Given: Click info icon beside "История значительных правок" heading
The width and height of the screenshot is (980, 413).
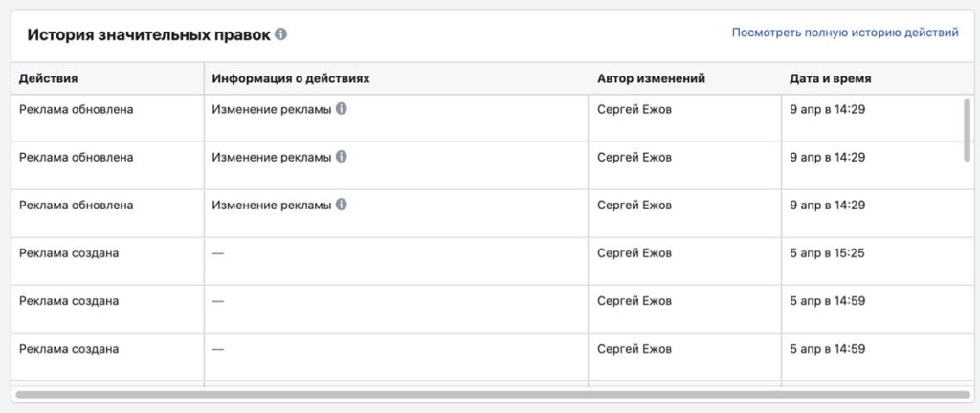Looking at the screenshot, I should (x=280, y=34).
